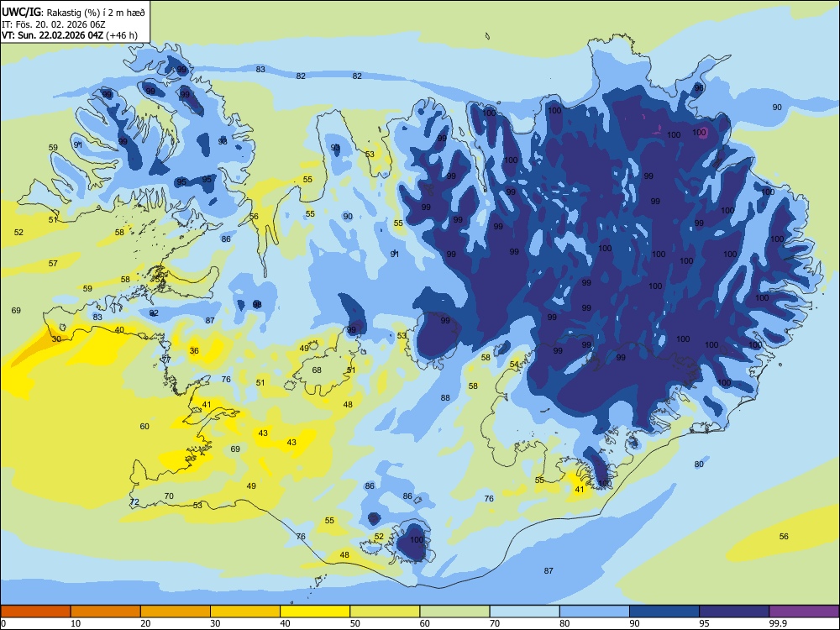840x630 pixels.
Task: Choose the medium blue 80–90 legend swatch
Action: pyautogui.click(x=595, y=612)
